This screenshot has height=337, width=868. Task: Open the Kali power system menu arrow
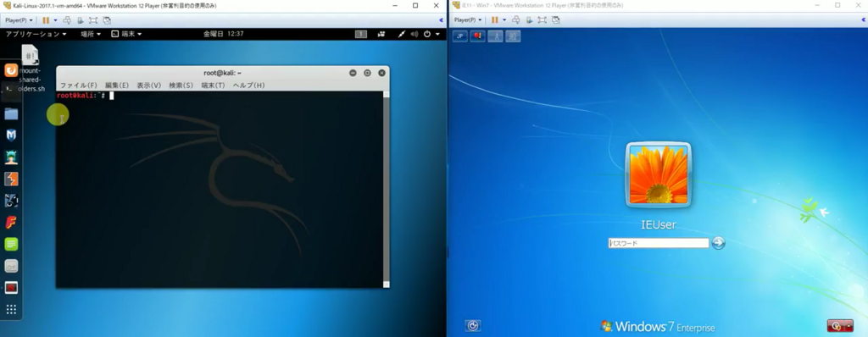(x=437, y=34)
